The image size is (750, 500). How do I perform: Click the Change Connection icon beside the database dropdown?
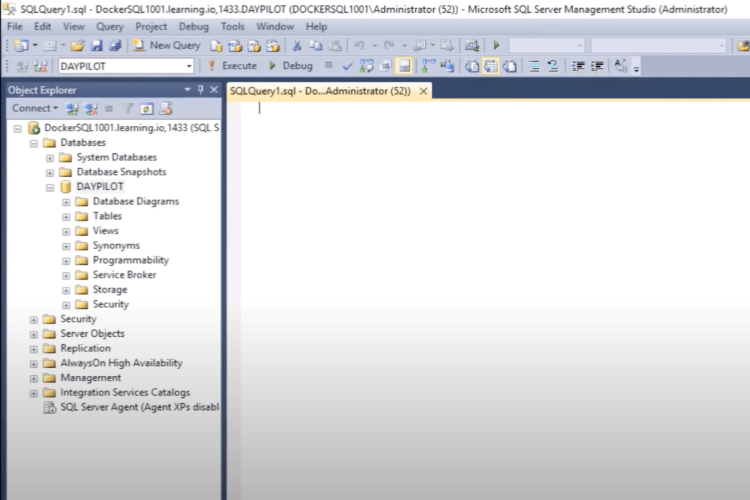[41, 66]
